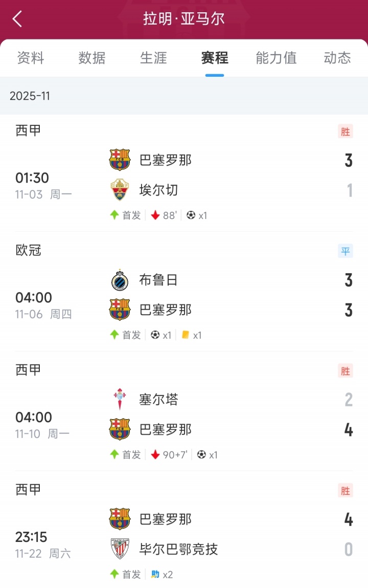Viewport: 368px width, 588px height.
Task: Tap Barcelona crest in Celta match
Action: click(120, 429)
